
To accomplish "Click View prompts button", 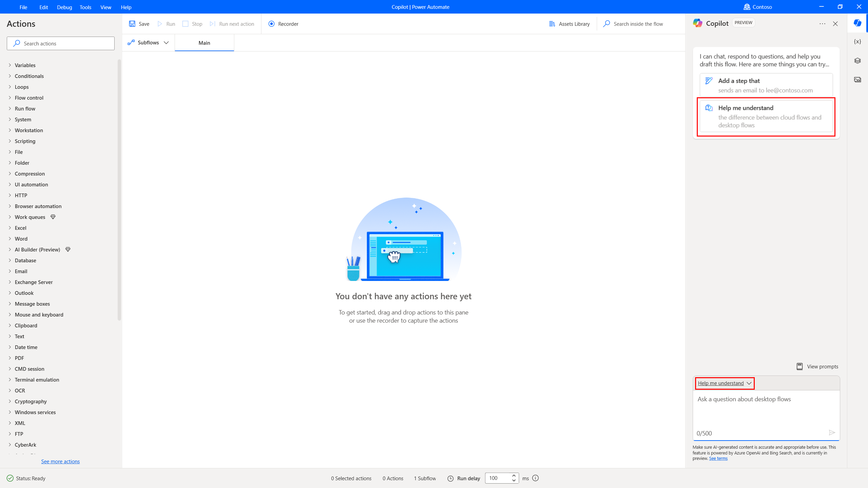I will pos(817,366).
